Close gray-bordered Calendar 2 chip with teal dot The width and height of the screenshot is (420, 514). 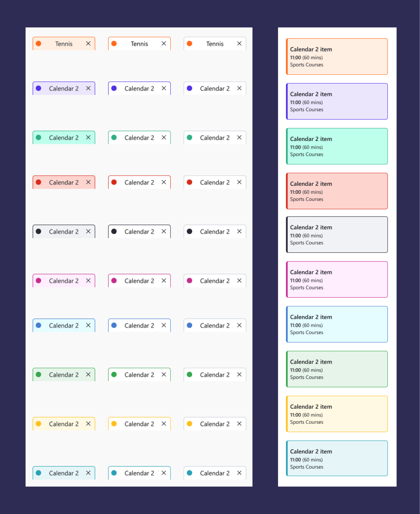coord(239,137)
